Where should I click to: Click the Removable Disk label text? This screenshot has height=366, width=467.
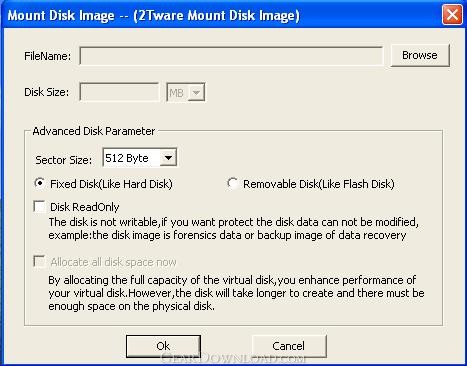319,184
